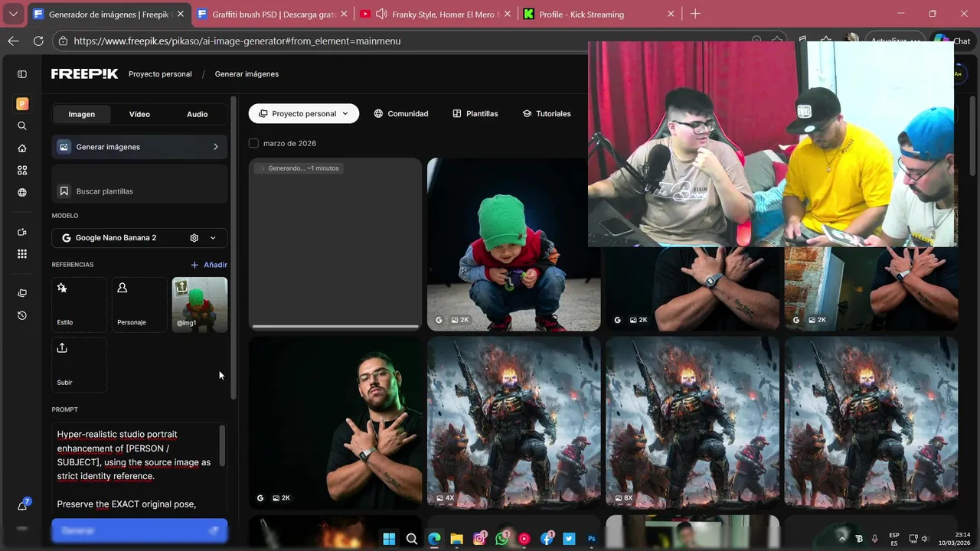The width and height of the screenshot is (980, 551).
Task: Click Proyecto personal breadcrumb link
Action: pyautogui.click(x=160, y=74)
